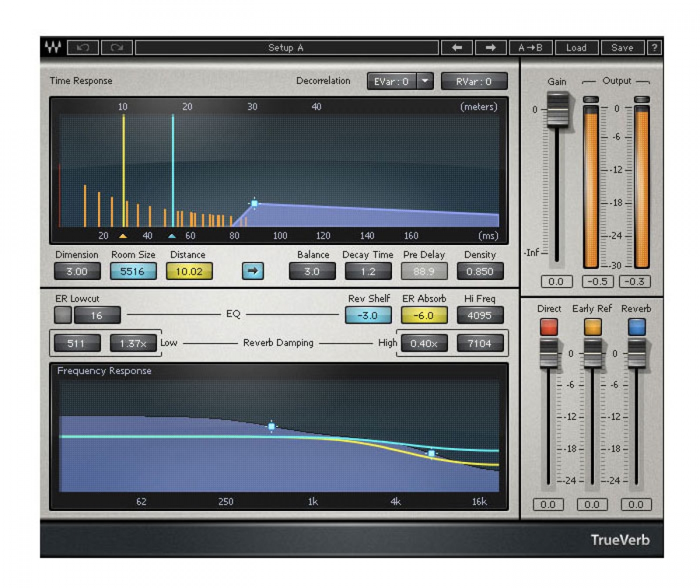Viewport: 700px width, 588px height.
Task: Select the cyan room size marker triangle
Action: click(172, 236)
